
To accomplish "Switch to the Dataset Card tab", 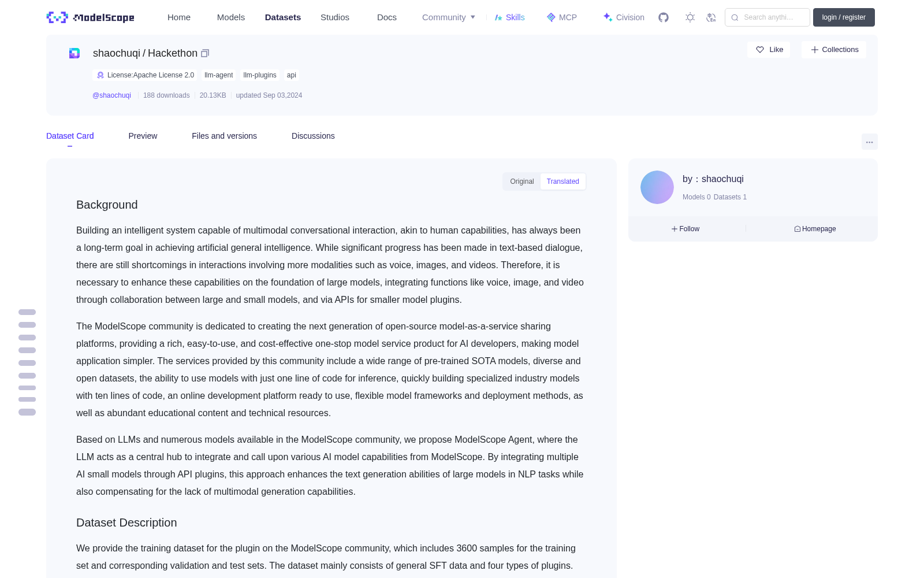I will tap(70, 136).
